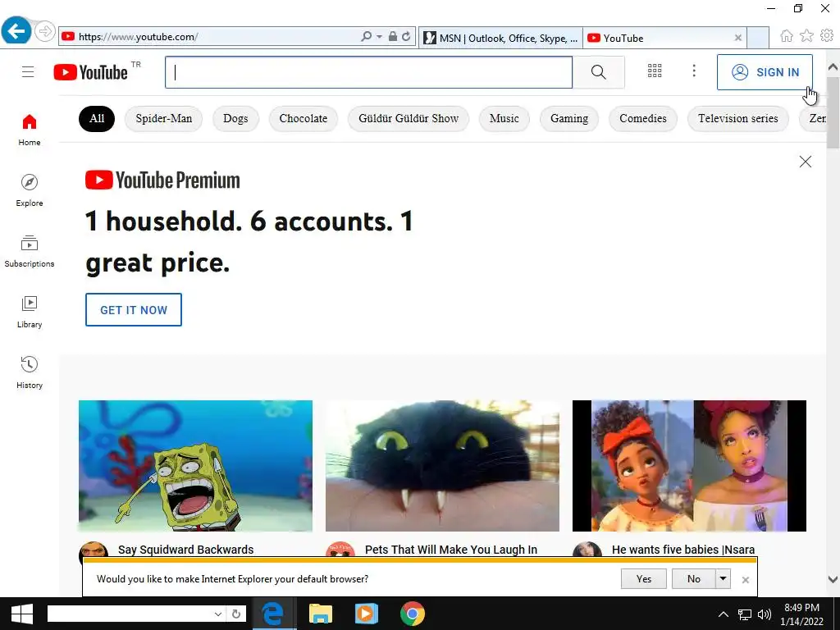Open the YouTube hamburger guide menu
Image resolution: width=840 pixels, height=630 pixels.
tap(28, 72)
